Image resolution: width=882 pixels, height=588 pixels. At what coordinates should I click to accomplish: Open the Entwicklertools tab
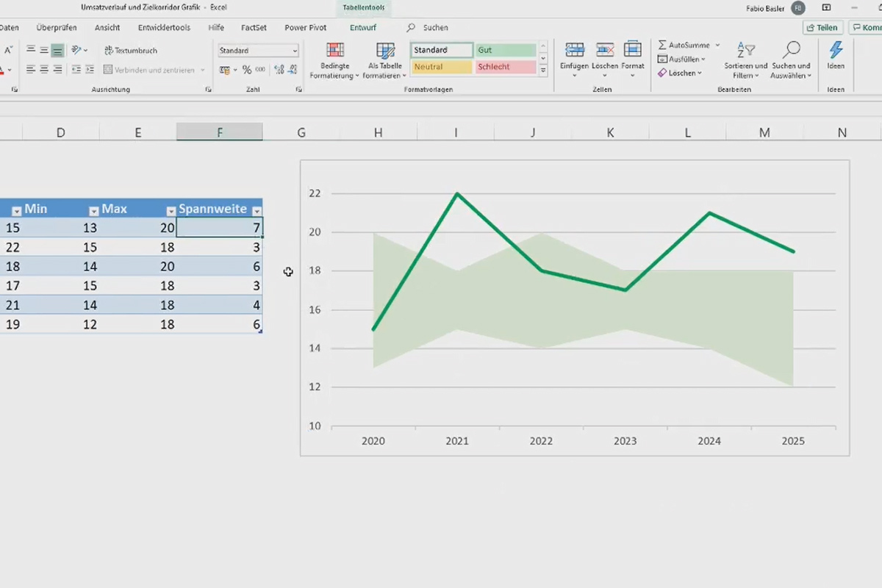pos(164,27)
